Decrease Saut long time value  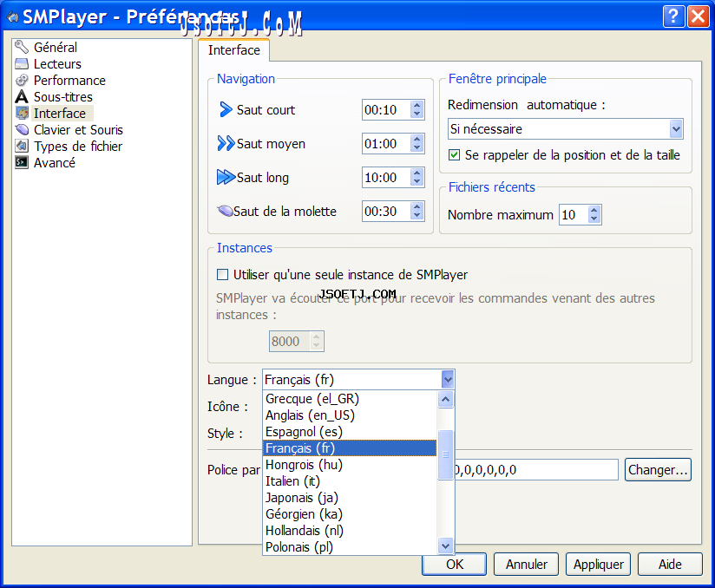pyautogui.click(x=417, y=181)
